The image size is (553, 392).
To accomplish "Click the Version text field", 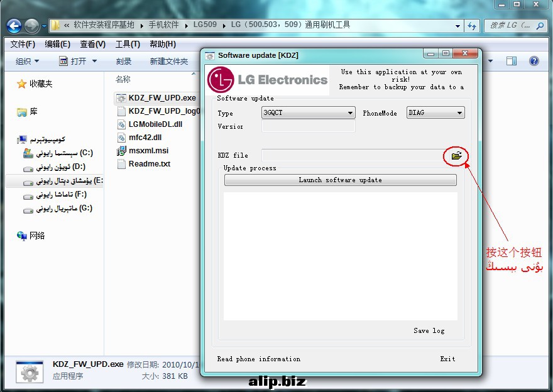I will pyautogui.click(x=309, y=126).
